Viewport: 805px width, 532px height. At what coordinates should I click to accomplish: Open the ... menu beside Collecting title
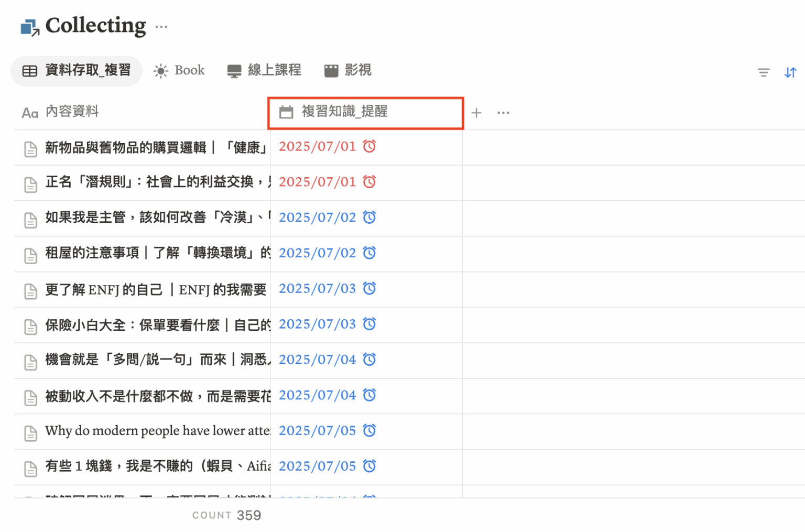pos(161,27)
